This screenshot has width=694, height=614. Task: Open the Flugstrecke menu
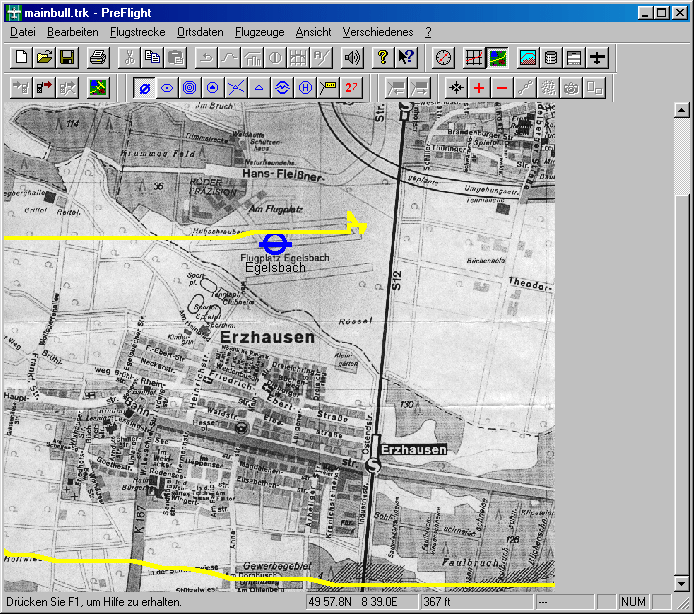point(137,32)
